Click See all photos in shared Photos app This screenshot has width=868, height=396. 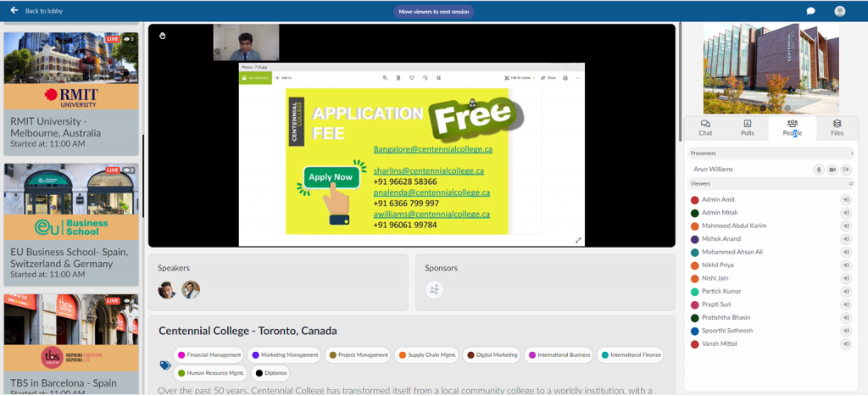click(x=256, y=78)
